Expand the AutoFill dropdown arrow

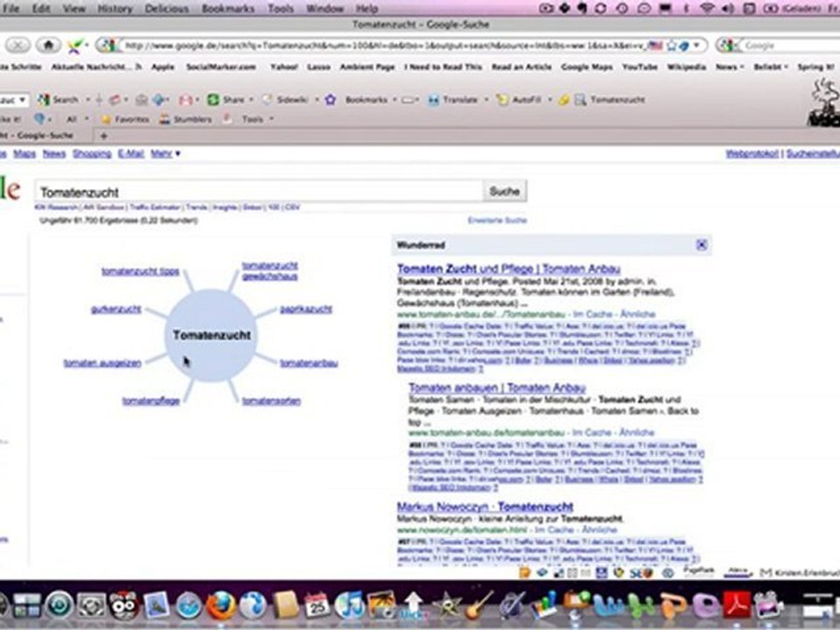click(x=549, y=100)
